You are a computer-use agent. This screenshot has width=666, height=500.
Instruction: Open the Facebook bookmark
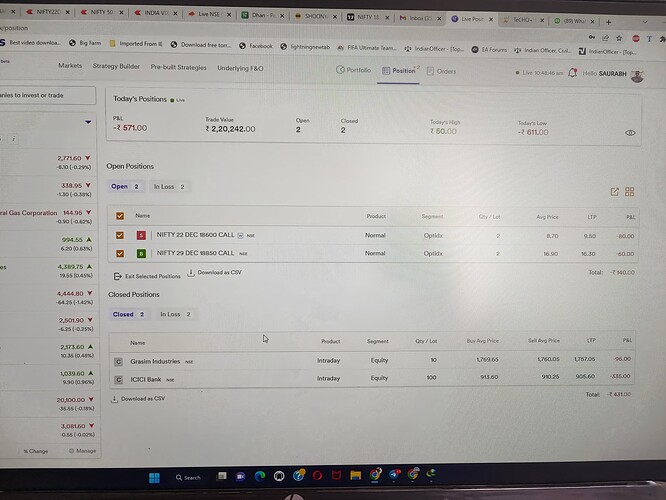point(256,46)
